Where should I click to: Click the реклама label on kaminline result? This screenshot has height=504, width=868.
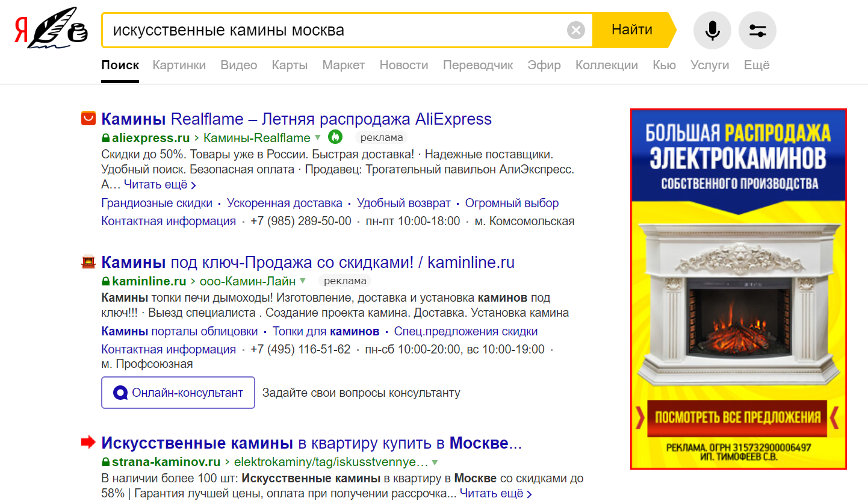click(x=345, y=281)
